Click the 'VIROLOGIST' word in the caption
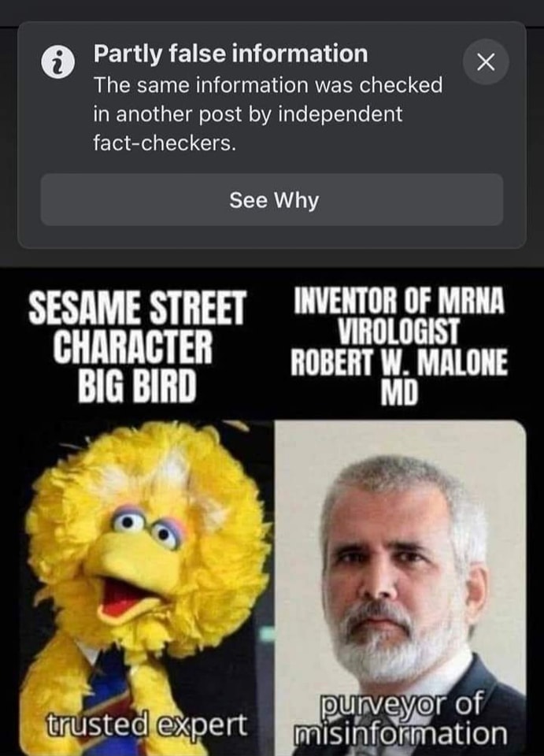544x756 pixels. pyautogui.click(x=398, y=332)
